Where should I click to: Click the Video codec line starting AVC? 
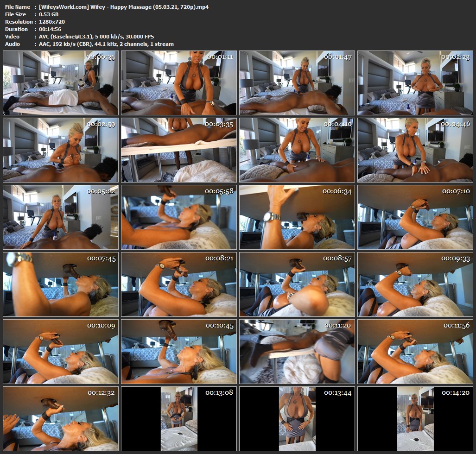click(x=96, y=37)
